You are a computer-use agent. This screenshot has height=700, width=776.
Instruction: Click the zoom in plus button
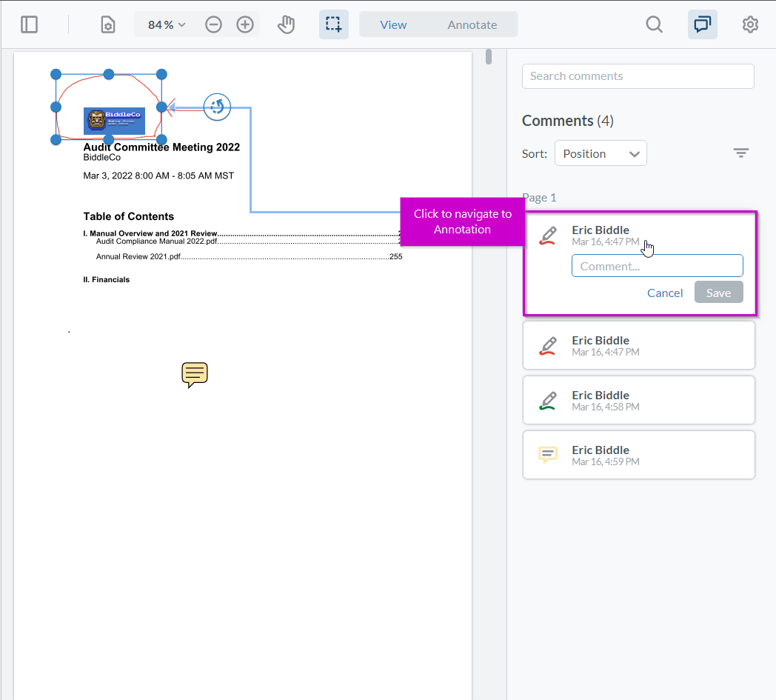(x=245, y=24)
